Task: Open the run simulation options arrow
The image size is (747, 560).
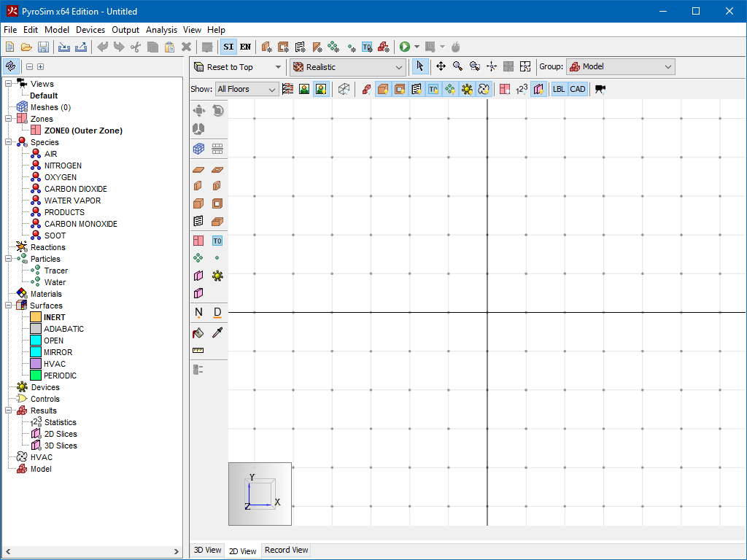Action: pos(417,47)
